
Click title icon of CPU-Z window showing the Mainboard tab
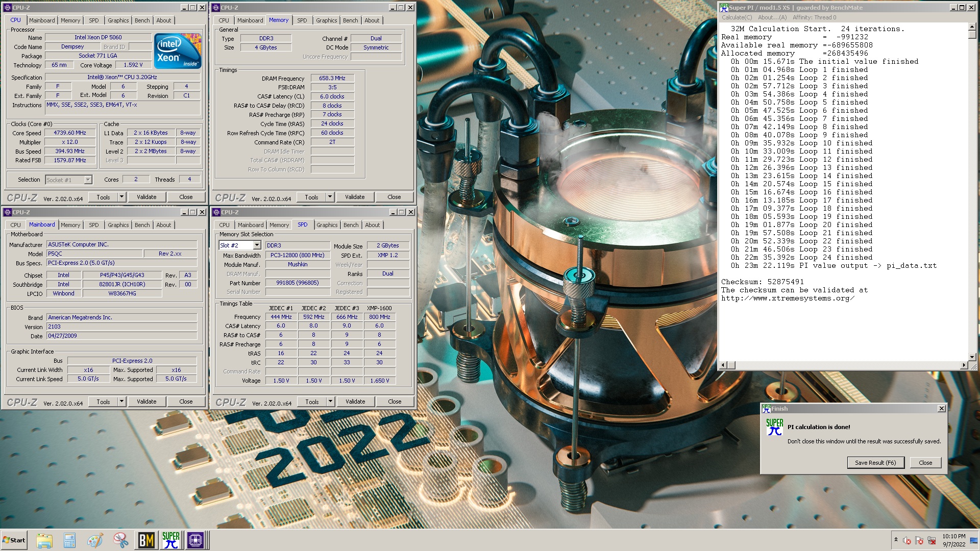pyautogui.click(x=8, y=212)
